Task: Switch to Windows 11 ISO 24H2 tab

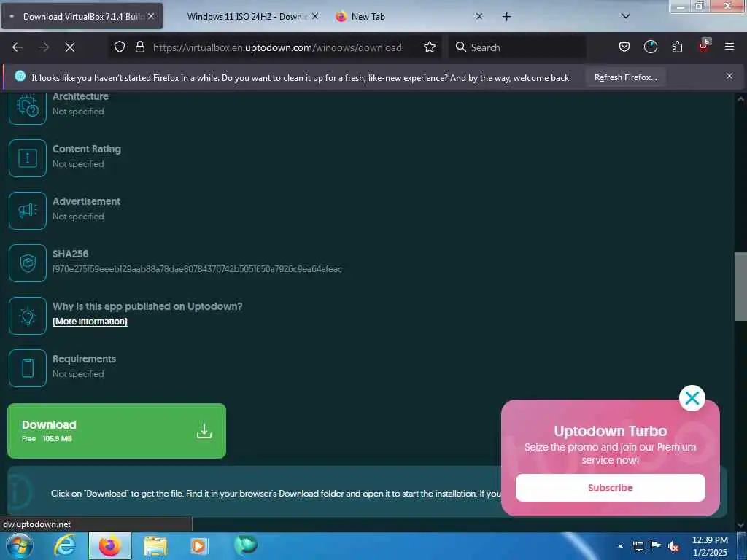Action: (247, 16)
